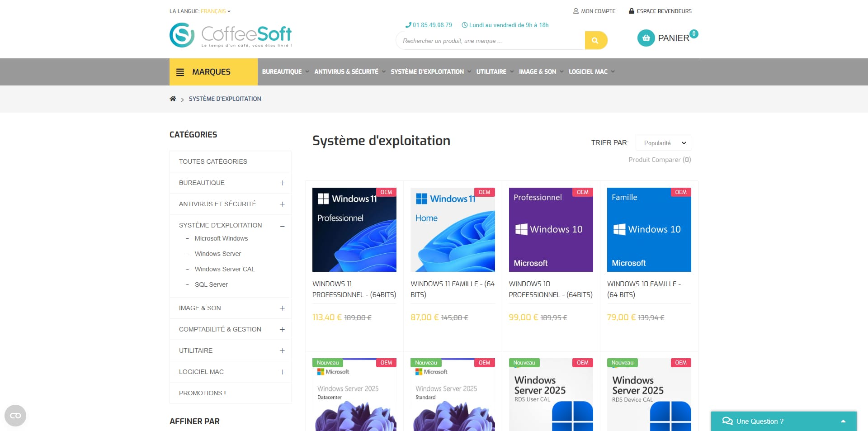Open the Trier par Popularité dropdown
The width and height of the screenshot is (868, 431).
[663, 143]
